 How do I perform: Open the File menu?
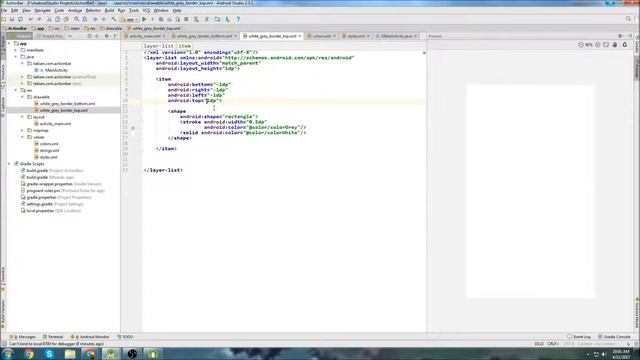coord(4,10)
